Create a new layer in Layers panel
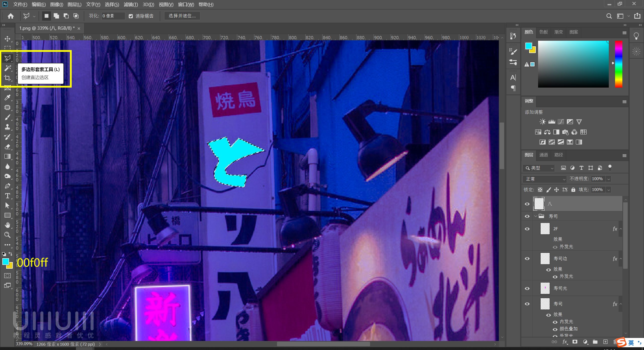The image size is (644, 350). [606, 342]
